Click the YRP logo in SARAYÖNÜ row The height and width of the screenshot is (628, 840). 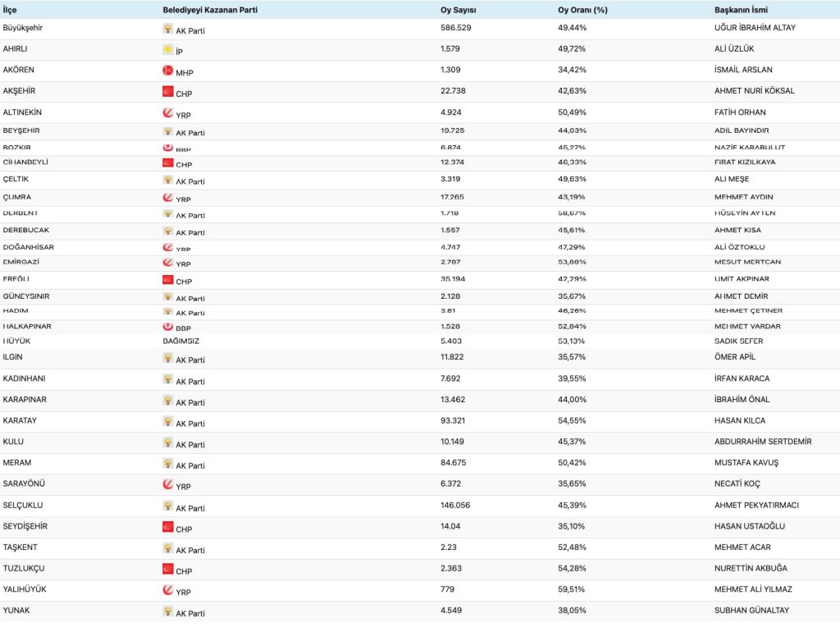click(x=168, y=485)
